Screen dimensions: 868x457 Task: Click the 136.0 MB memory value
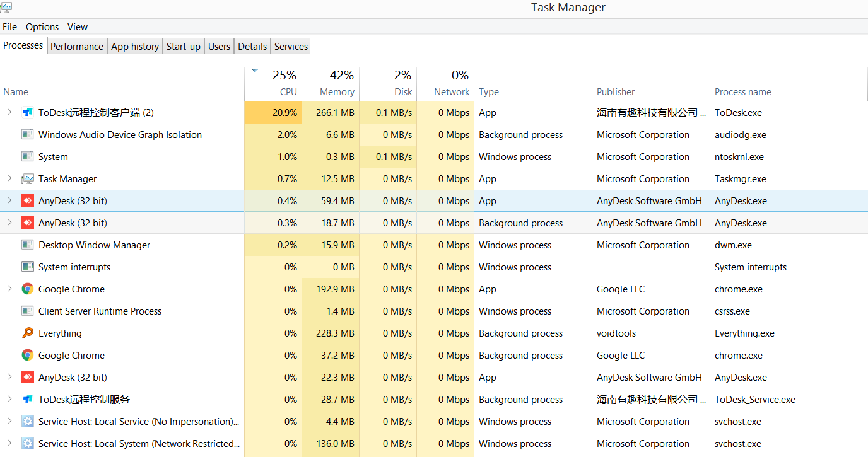coord(335,444)
